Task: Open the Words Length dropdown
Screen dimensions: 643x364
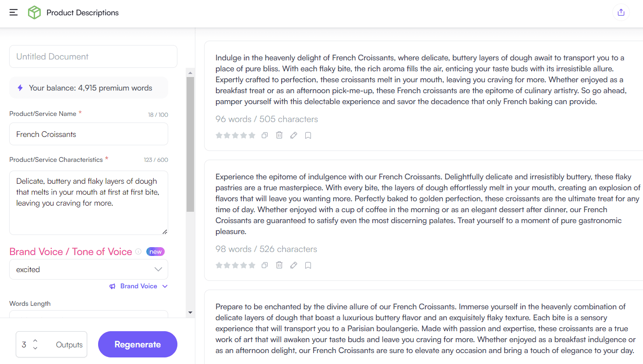Action: (x=88, y=314)
